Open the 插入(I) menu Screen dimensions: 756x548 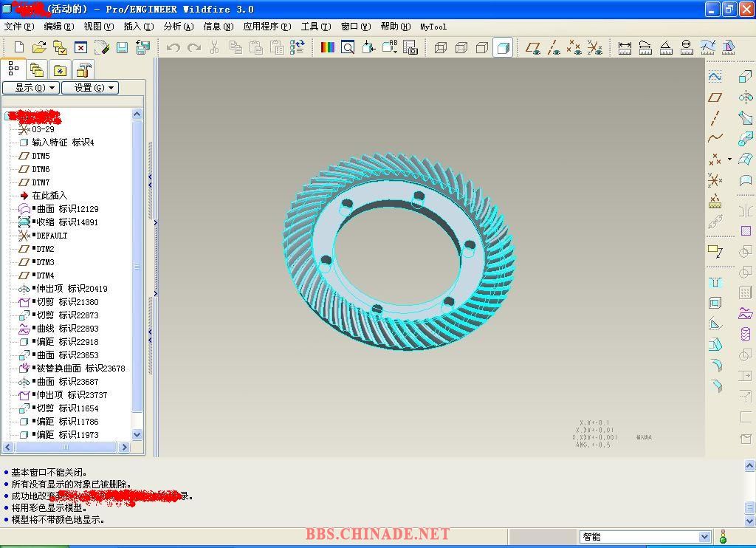click(x=139, y=27)
